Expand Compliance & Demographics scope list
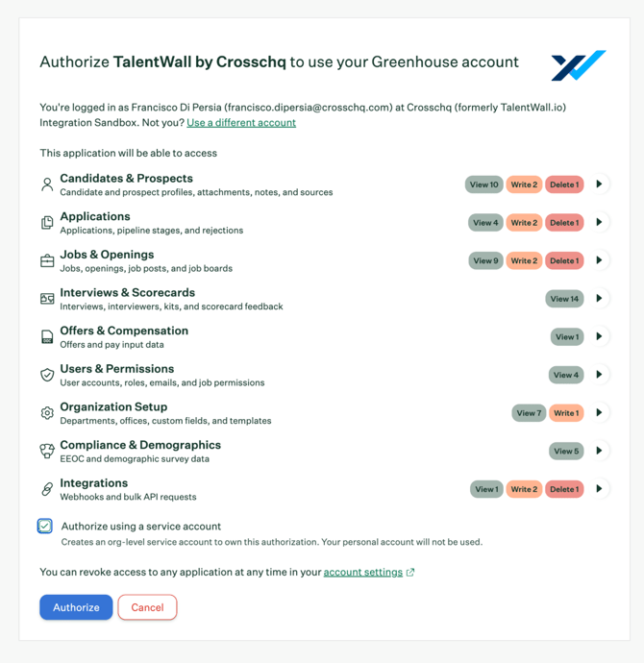 599,451
